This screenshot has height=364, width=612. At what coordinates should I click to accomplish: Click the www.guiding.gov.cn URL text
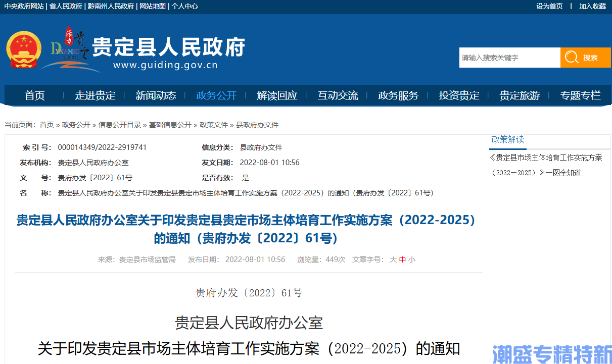coord(165,65)
